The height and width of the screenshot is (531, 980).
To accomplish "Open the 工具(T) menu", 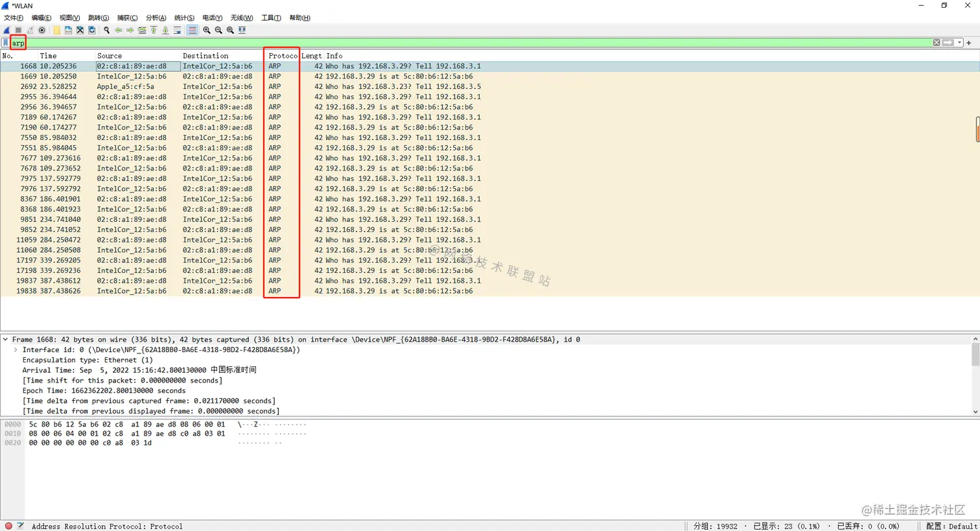I will [271, 18].
